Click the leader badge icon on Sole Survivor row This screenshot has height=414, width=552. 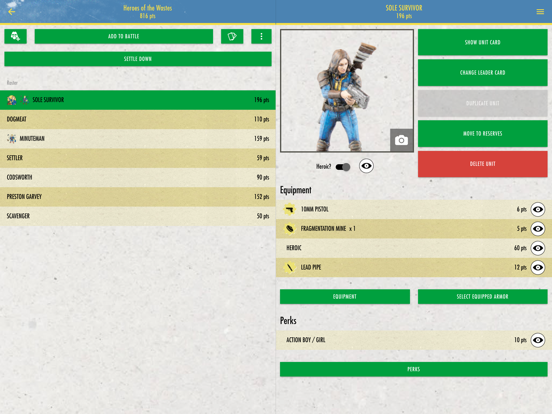pyautogui.click(x=12, y=100)
